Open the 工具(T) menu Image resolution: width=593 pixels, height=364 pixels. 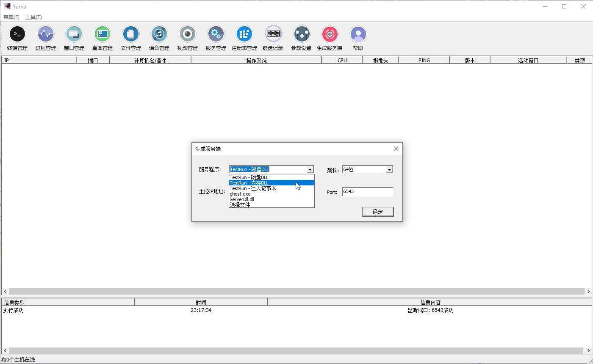coord(35,17)
